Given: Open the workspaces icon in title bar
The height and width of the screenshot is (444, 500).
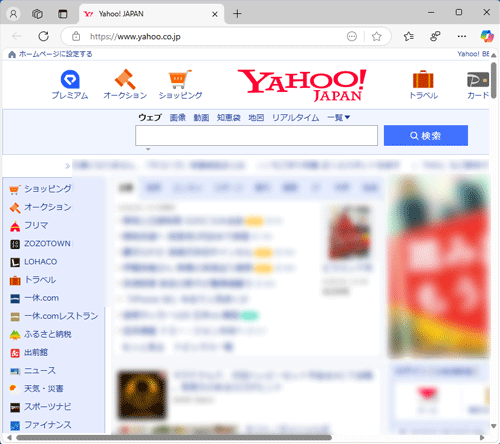Looking at the screenshot, I should [37, 14].
